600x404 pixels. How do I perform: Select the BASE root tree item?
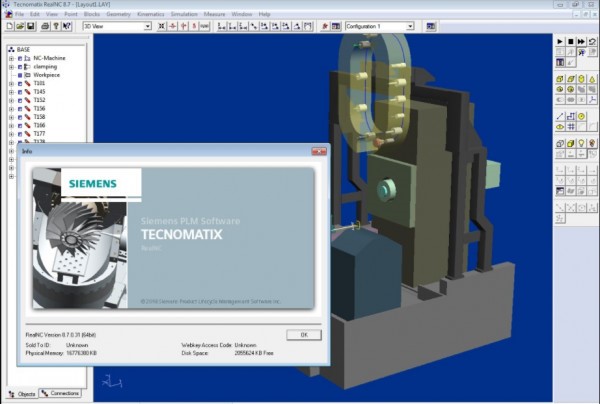coord(23,50)
